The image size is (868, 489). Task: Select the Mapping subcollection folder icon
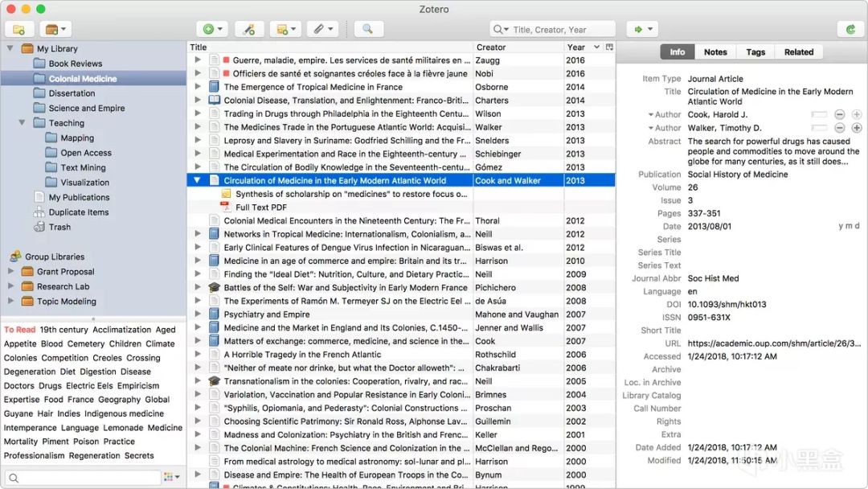click(51, 138)
